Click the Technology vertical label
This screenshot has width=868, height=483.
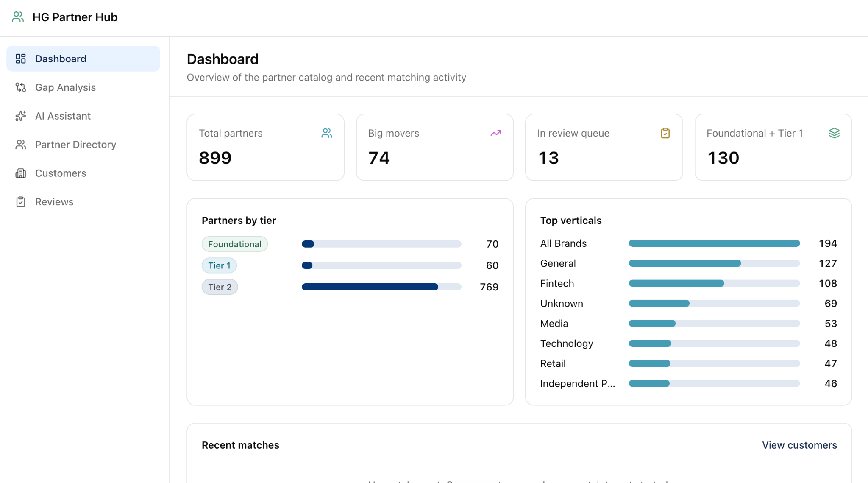(x=567, y=343)
